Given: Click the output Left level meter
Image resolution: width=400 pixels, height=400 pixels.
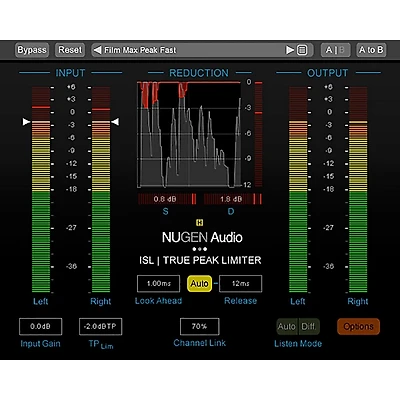Looking at the screenshot, I should pyautogui.click(x=298, y=190).
